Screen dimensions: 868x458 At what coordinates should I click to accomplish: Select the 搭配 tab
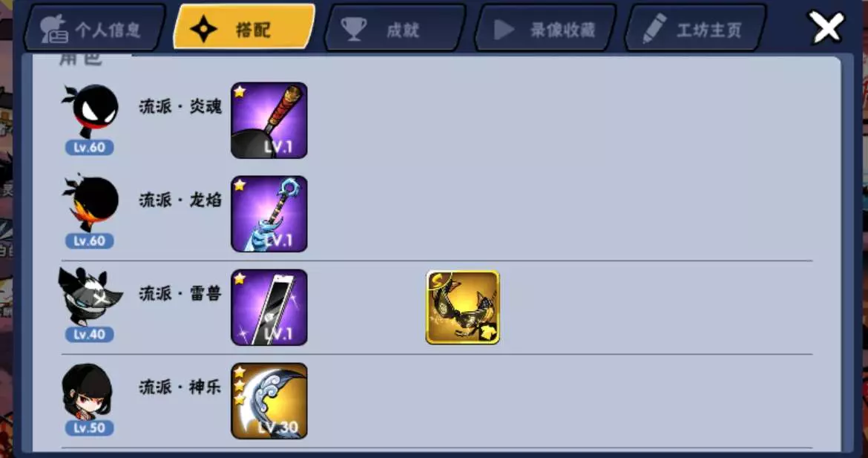click(244, 27)
